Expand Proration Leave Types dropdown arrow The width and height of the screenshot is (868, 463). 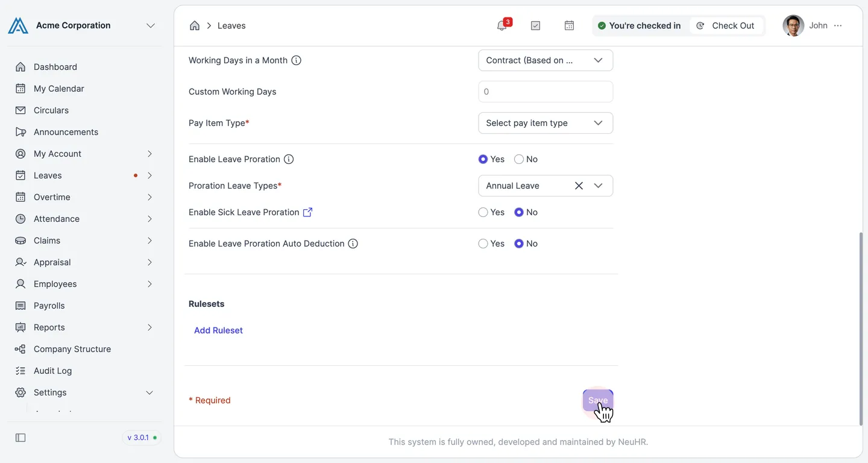(598, 186)
